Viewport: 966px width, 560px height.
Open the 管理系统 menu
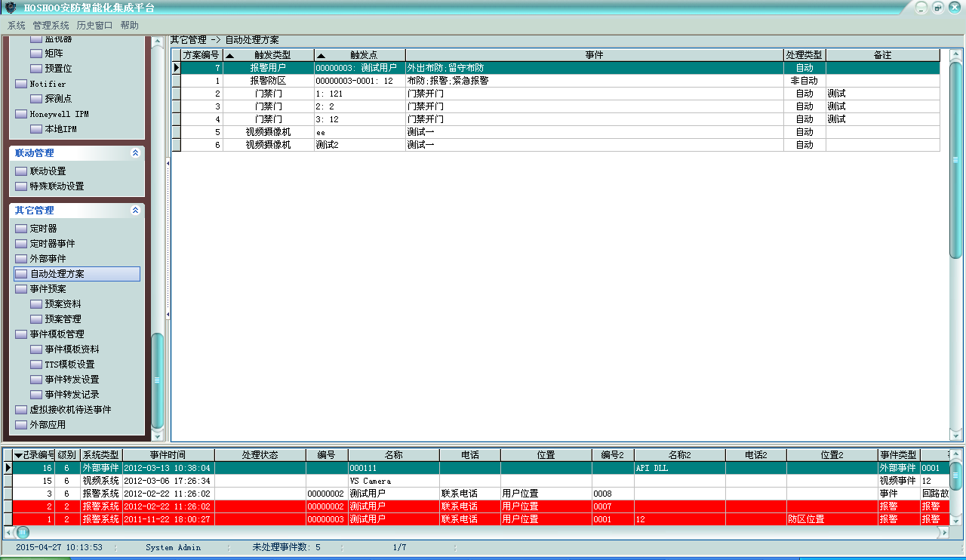tap(51, 25)
